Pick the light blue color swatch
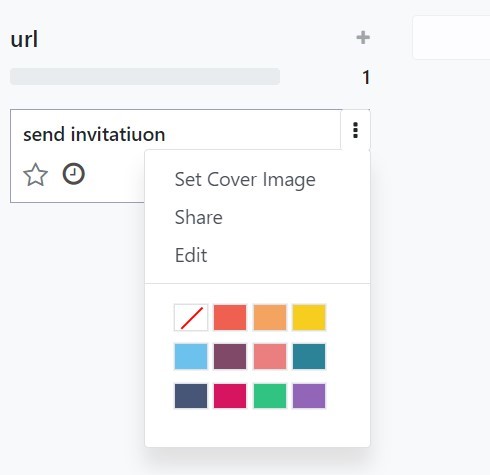The height and width of the screenshot is (475, 490). pos(191,357)
